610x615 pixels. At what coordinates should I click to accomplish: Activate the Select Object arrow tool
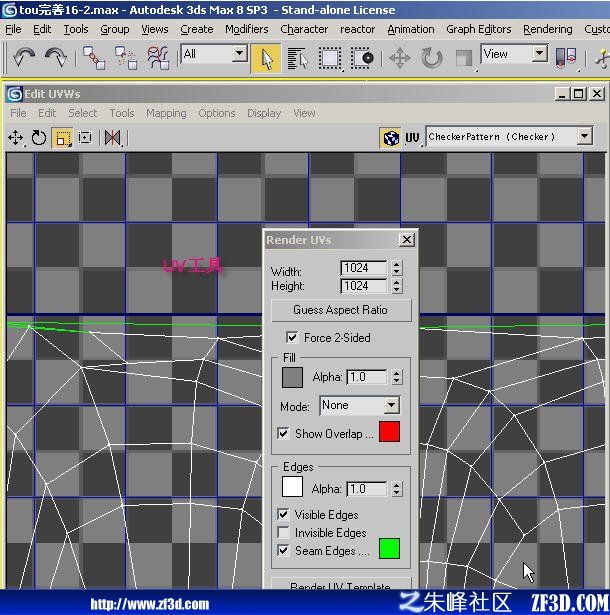pos(266,59)
